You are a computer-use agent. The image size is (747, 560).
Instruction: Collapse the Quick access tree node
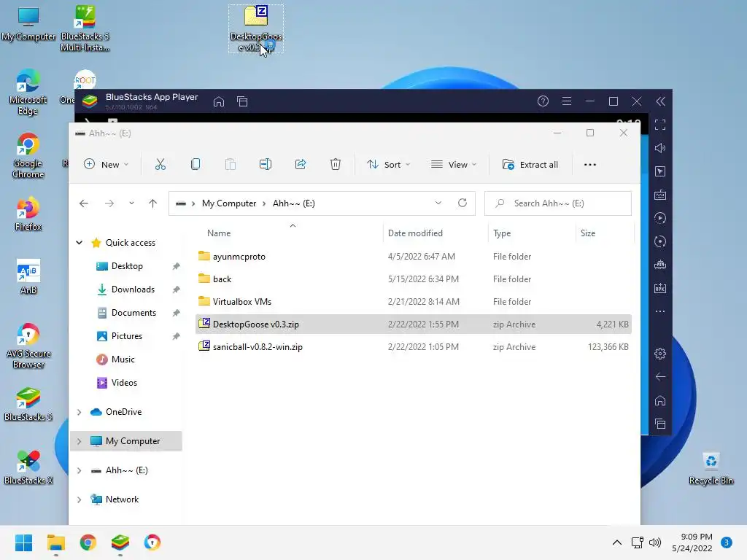pyautogui.click(x=79, y=243)
